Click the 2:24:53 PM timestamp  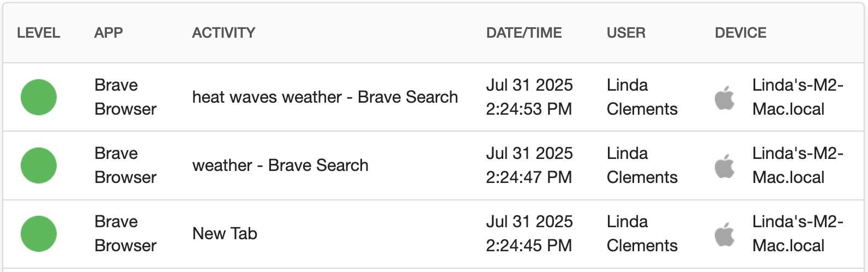(x=529, y=109)
